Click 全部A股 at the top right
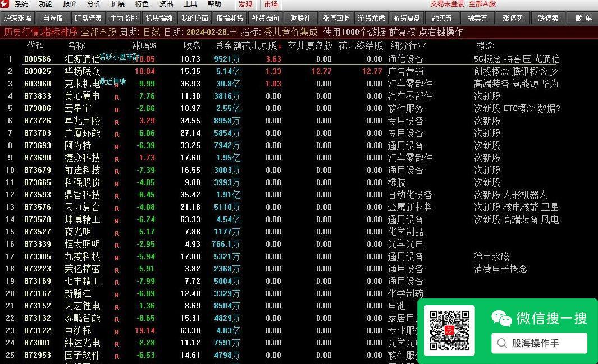This screenshot has height=364, width=598. [482, 4]
